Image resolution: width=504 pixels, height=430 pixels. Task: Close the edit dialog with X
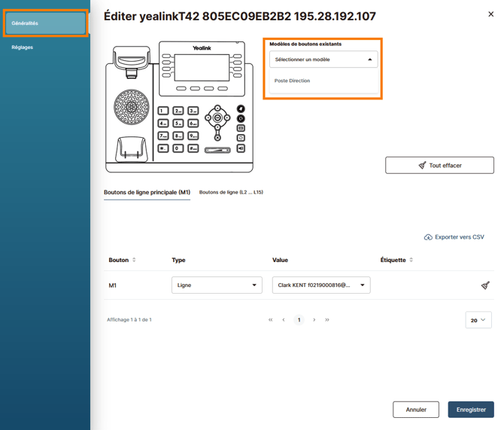(490, 14)
